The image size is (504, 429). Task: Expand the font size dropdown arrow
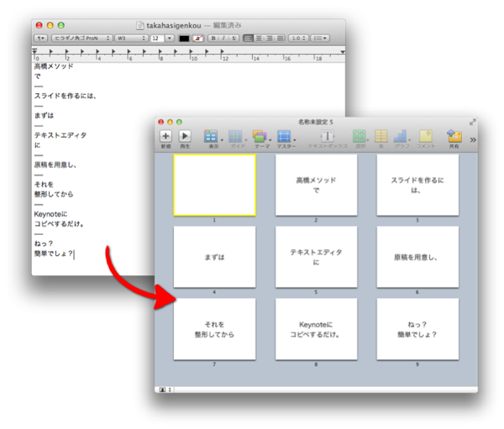170,39
